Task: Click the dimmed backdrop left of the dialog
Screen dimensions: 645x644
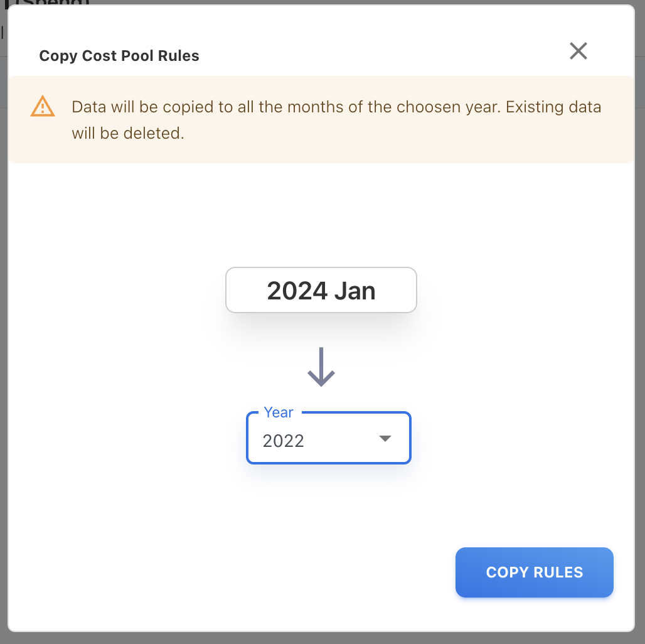Action: pyautogui.click(x=3, y=314)
